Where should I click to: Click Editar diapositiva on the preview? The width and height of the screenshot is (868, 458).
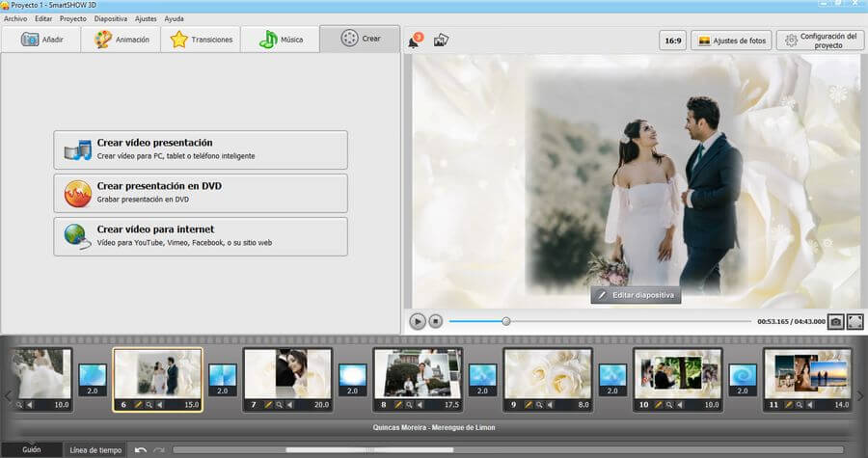pos(637,295)
